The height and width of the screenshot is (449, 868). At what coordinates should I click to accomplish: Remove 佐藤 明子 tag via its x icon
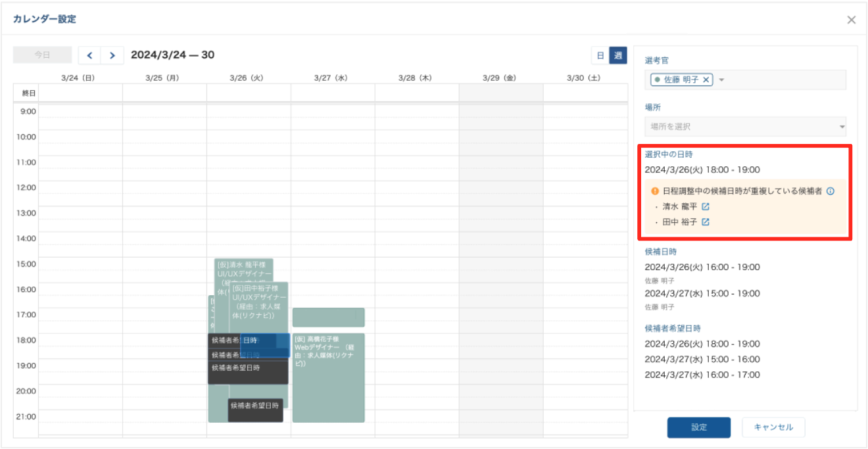(706, 80)
